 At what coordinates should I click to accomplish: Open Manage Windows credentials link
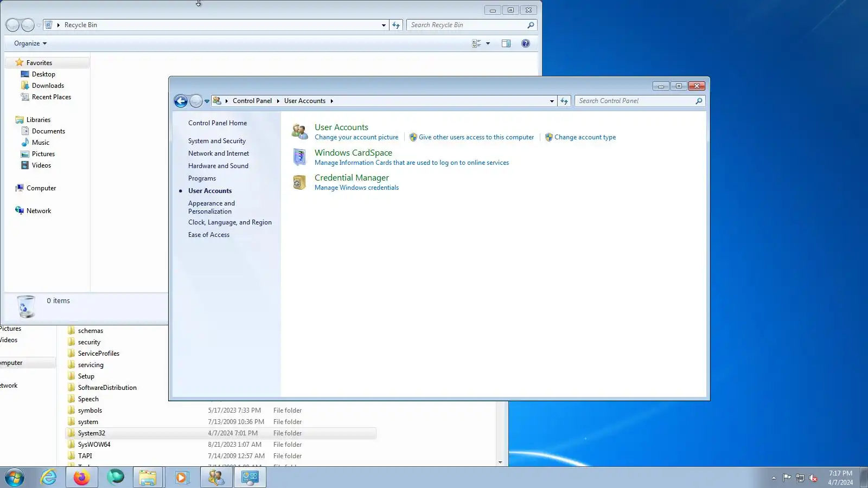(356, 188)
